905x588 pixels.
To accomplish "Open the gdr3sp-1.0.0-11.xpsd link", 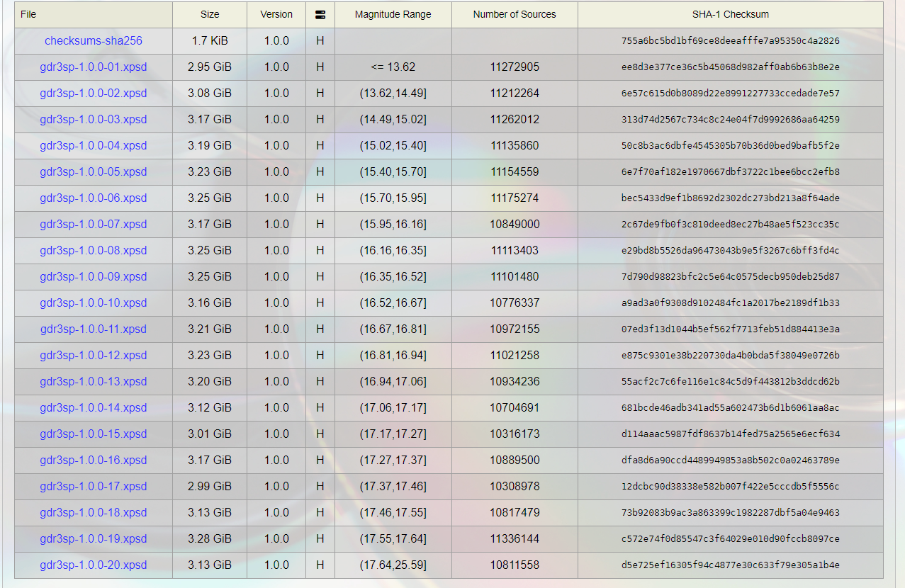I will coord(94,329).
